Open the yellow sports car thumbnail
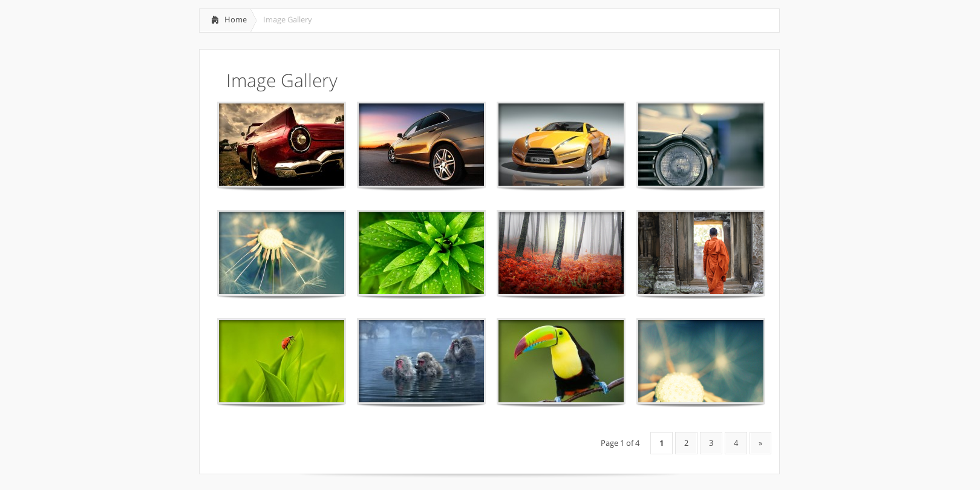Screen dimensions: 980x490 pyautogui.click(x=561, y=145)
